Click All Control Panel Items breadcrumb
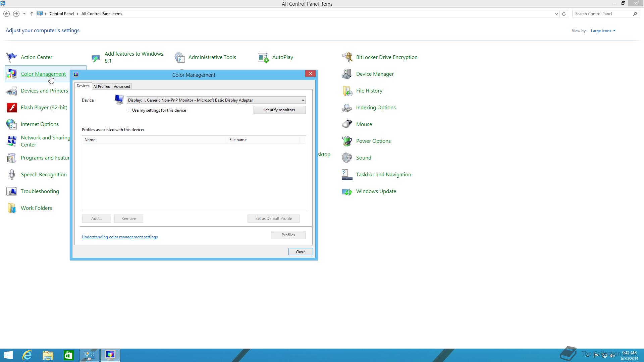This screenshot has height=362, width=644. pos(102,14)
